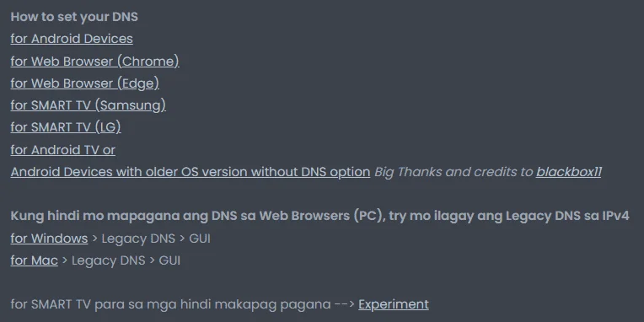Open the Web Browser (Edge) guide link
Image resolution: width=644 pixels, height=322 pixels.
(84, 83)
